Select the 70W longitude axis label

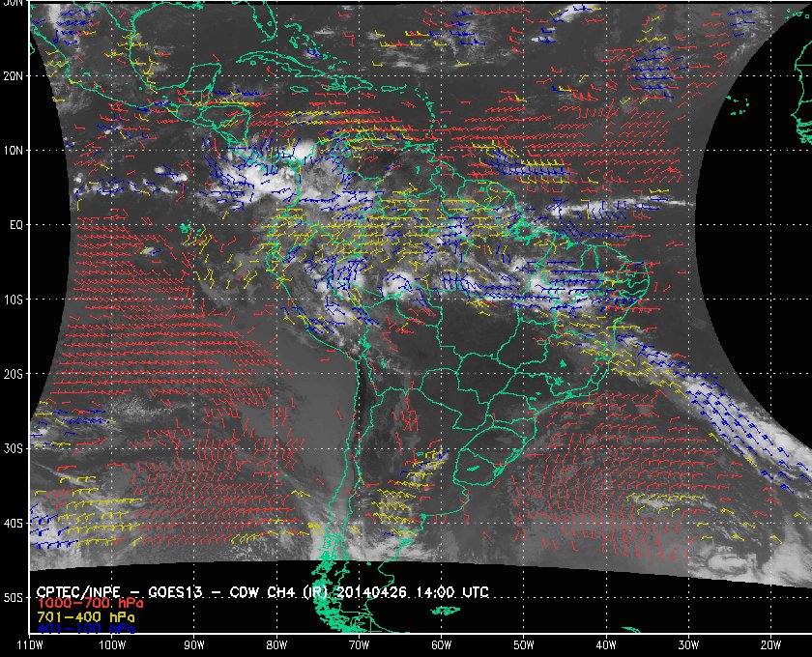359,643
